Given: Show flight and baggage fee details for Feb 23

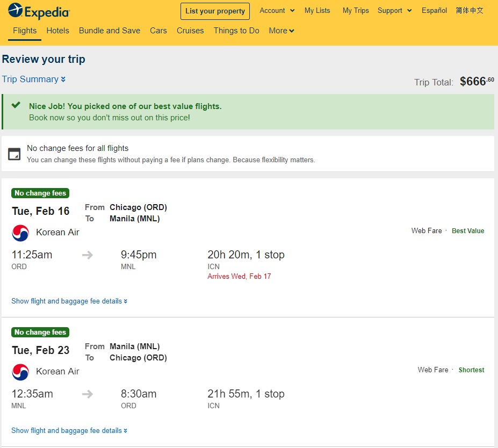Looking at the screenshot, I should tap(69, 430).
